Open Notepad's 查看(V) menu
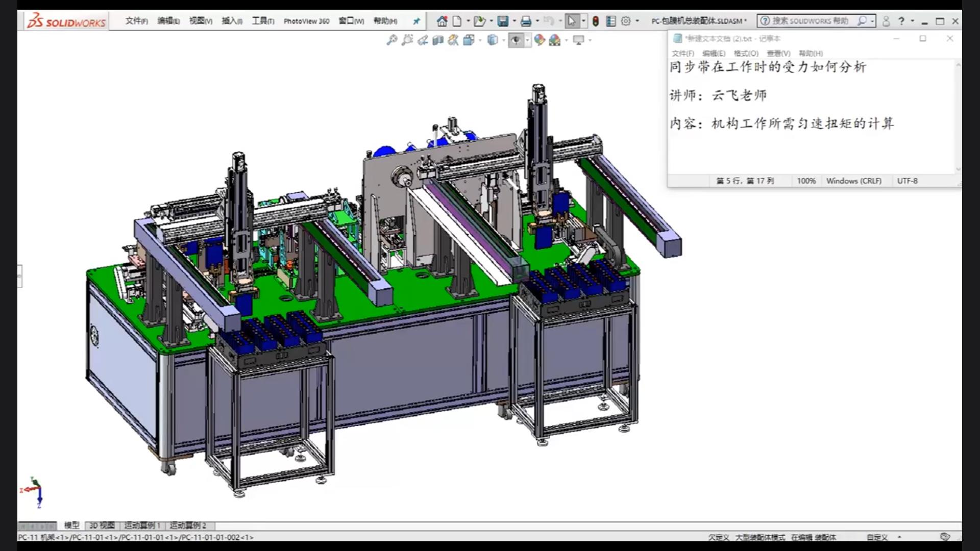The width and height of the screenshot is (980, 551). 778,53
